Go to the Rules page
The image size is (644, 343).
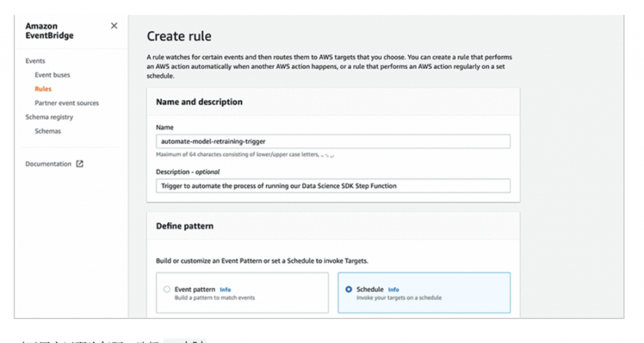[x=43, y=89]
